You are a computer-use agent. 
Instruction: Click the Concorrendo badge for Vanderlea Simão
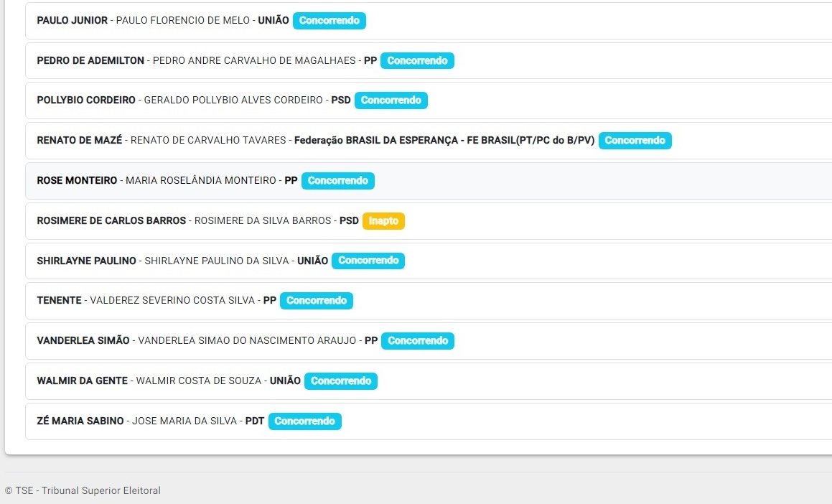tap(418, 340)
